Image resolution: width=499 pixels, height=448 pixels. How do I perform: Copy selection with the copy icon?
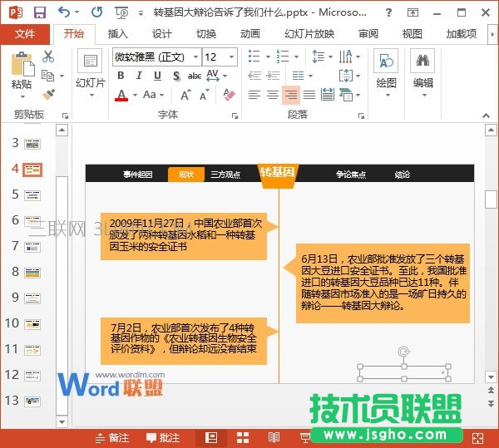click(x=48, y=76)
